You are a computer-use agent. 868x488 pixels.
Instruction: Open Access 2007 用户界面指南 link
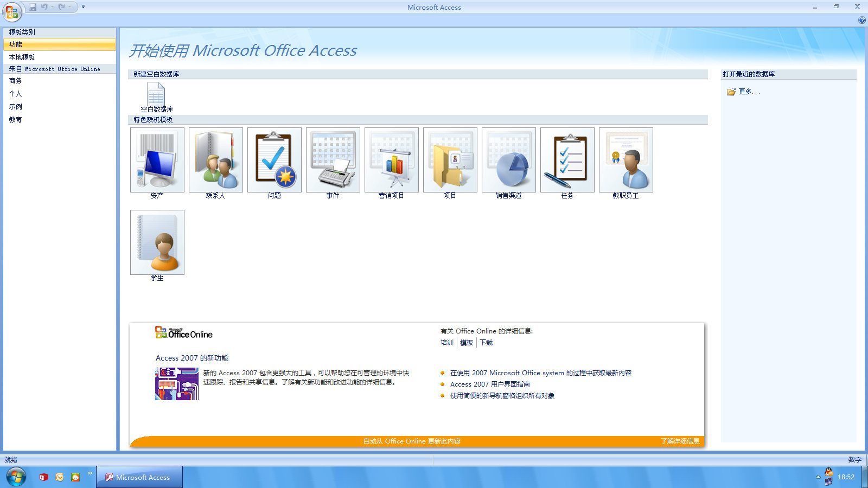tap(490, 384)
